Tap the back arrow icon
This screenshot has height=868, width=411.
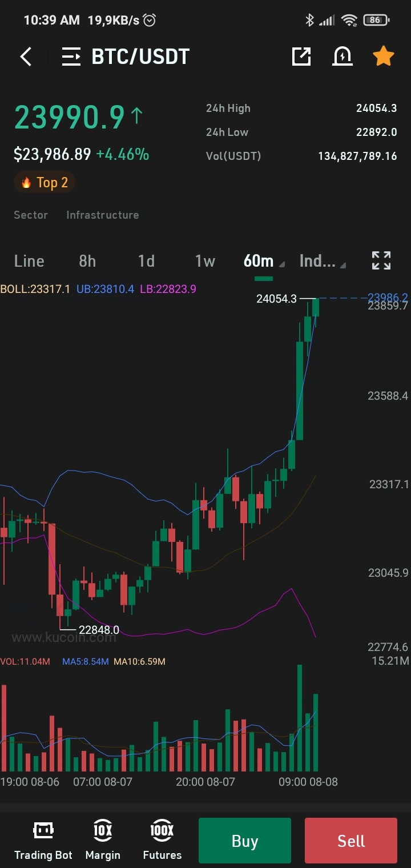[x=26, y=57]
